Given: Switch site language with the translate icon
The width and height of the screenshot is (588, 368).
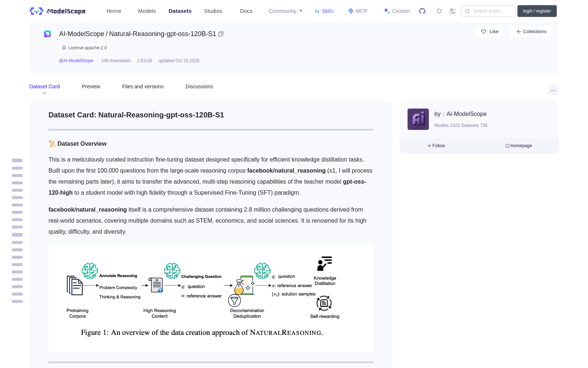Looking at the screenshot, I should [x=452, y=11].
